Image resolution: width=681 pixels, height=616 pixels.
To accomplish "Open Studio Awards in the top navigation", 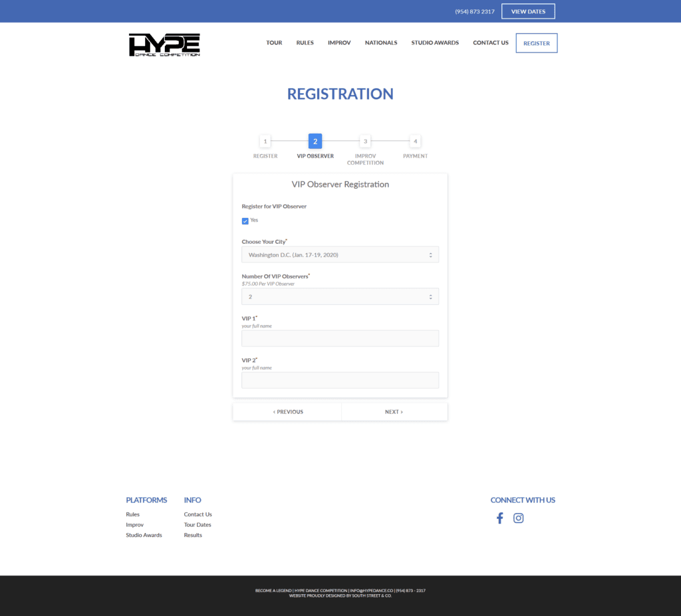I will coord(435,43).
